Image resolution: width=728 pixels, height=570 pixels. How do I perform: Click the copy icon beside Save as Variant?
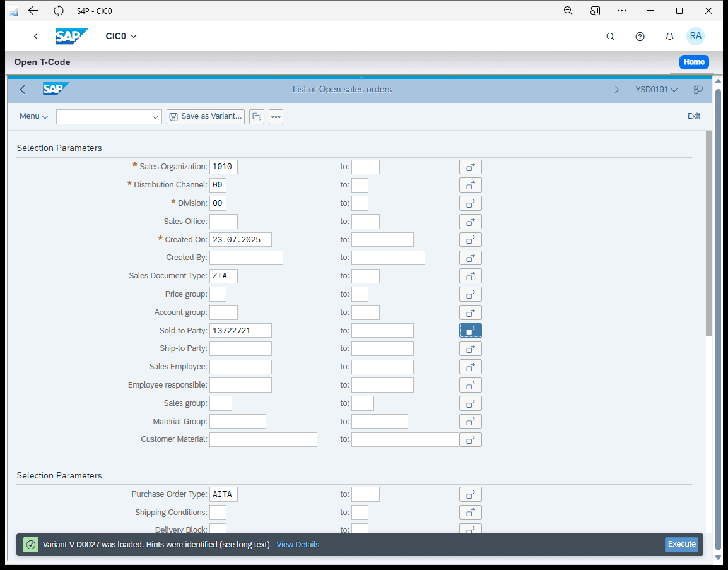257,117
